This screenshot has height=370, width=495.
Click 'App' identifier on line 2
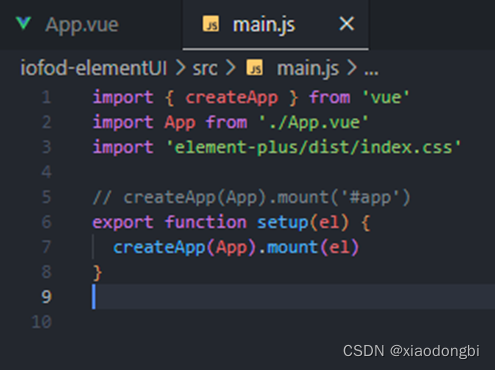[180, 123]
